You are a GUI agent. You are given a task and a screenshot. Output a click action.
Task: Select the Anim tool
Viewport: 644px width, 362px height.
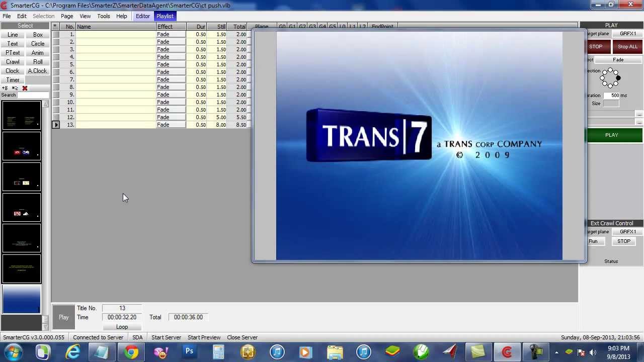tap(38, 53)
